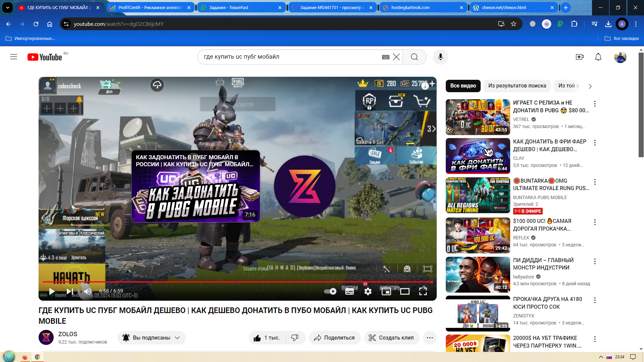Show more filter chips with right arrow
Image resolution: width=644 pixels, height=362 pixels.
(590, 86)
